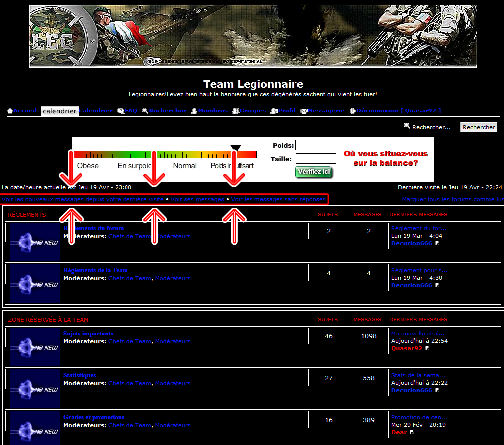The image size is (504, 445).
Task: Click Chefs de Team under Statistiques
Action: pos(129,383)
